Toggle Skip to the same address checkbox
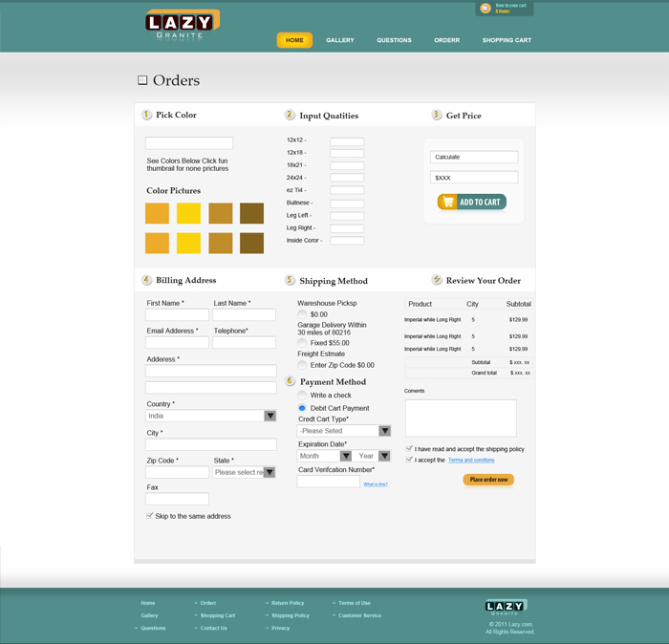Viewport: 669px width, 644px height. (x=149, y=516)
